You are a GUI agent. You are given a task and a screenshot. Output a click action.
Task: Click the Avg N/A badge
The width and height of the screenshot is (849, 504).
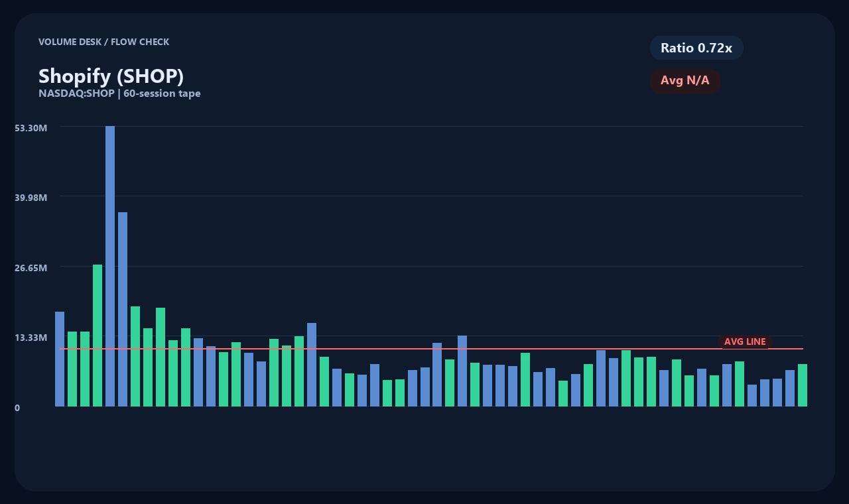[685, 81]
